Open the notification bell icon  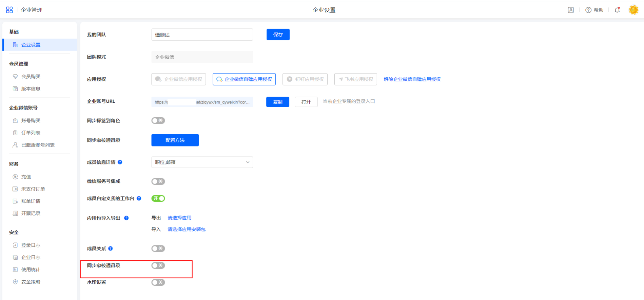(617, 10)
